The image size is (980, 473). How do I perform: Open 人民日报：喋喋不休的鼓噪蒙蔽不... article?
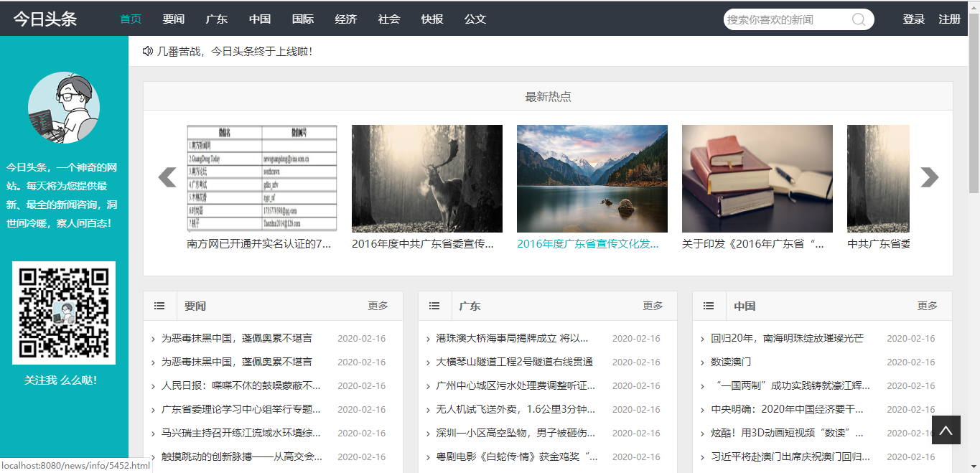pos(241,386)
